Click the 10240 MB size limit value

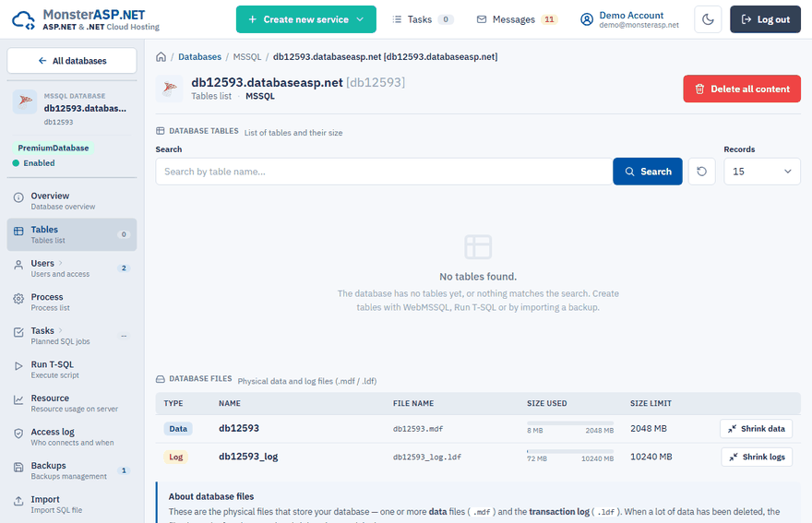(651, 457)
